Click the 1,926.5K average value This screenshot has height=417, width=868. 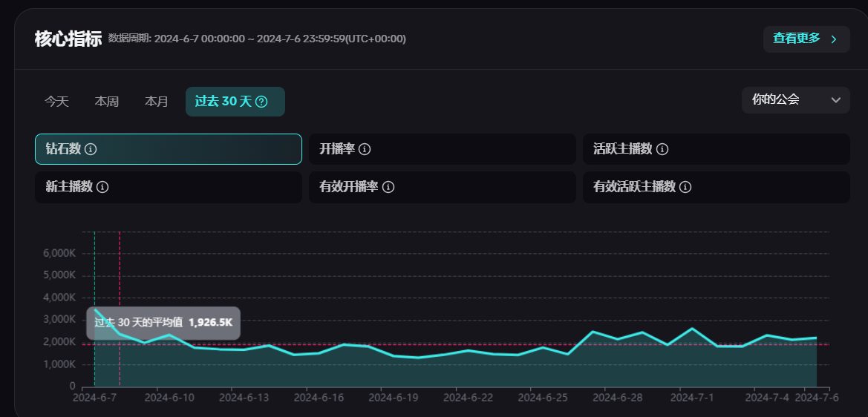210,323
